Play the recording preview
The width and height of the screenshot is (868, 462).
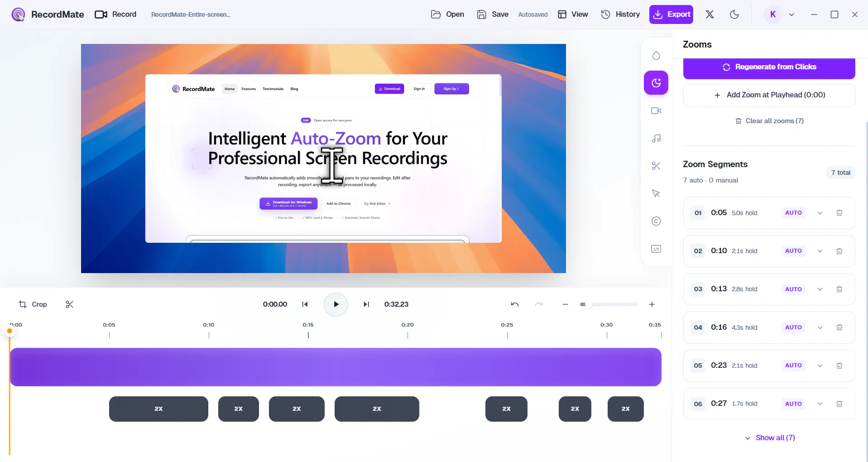point(336,304)
